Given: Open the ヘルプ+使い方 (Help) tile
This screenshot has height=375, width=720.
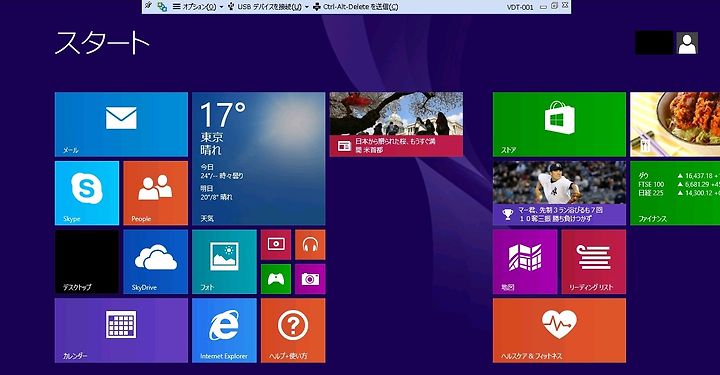Looking at the screenshot, I should [293, 330].
